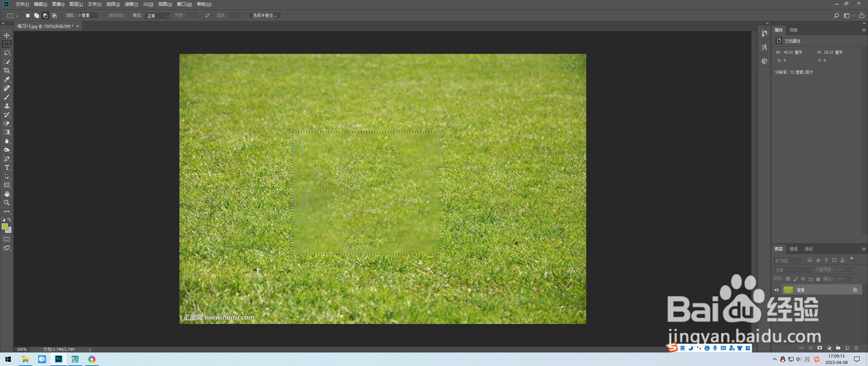The image size is (868, 366).
Task: Select the Brush tool
Action: (x=7, y=97)
